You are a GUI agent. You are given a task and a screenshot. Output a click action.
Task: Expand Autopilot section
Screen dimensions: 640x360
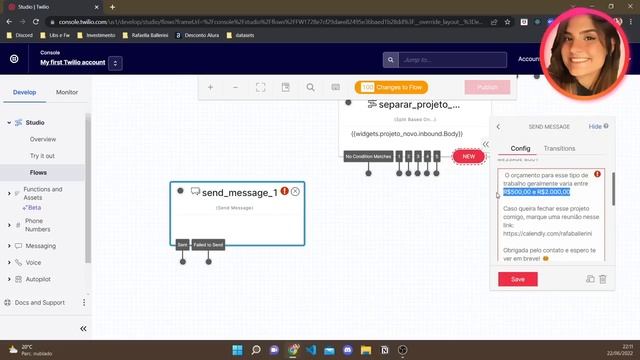pos(9,279)
